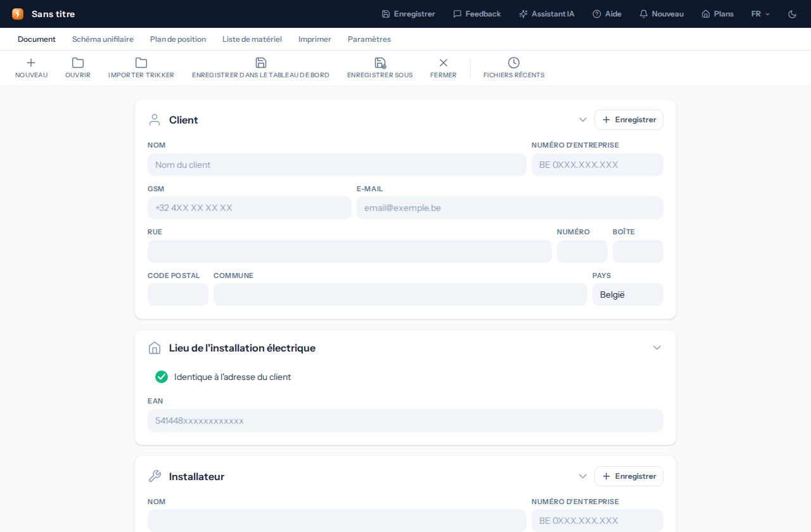Click the Nouveau plus icon in toolbar
This screenshot has height=532, width=811.
point(31,63)
